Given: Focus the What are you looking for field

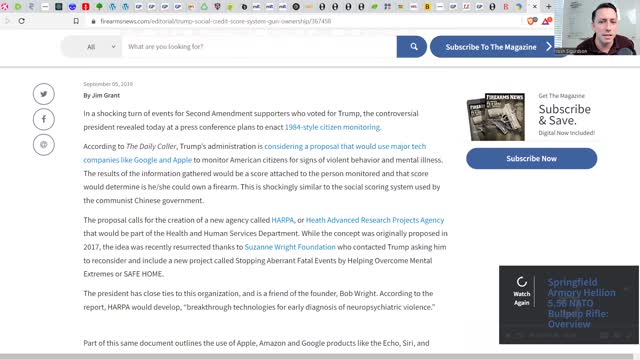Looking at the screenshot, I should coord(259,47).
